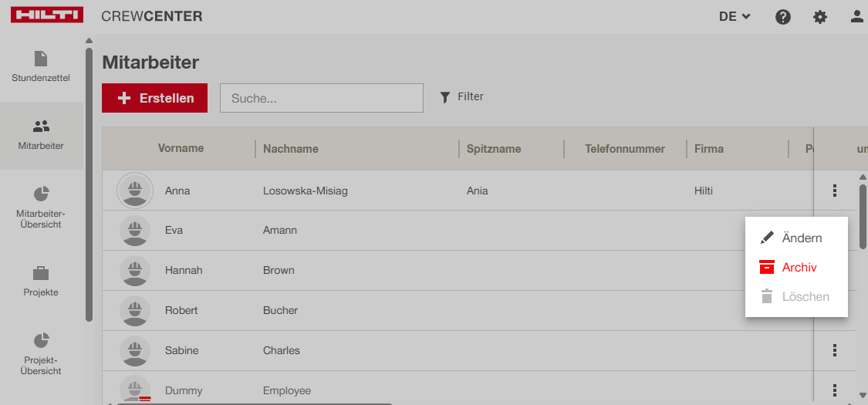Open Filter options

tap(461, 97)
